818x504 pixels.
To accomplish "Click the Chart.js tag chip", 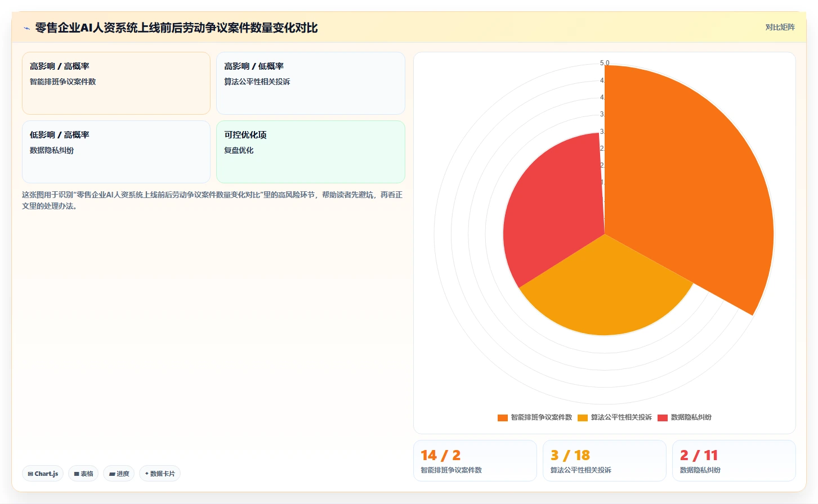I will (43, 474).
